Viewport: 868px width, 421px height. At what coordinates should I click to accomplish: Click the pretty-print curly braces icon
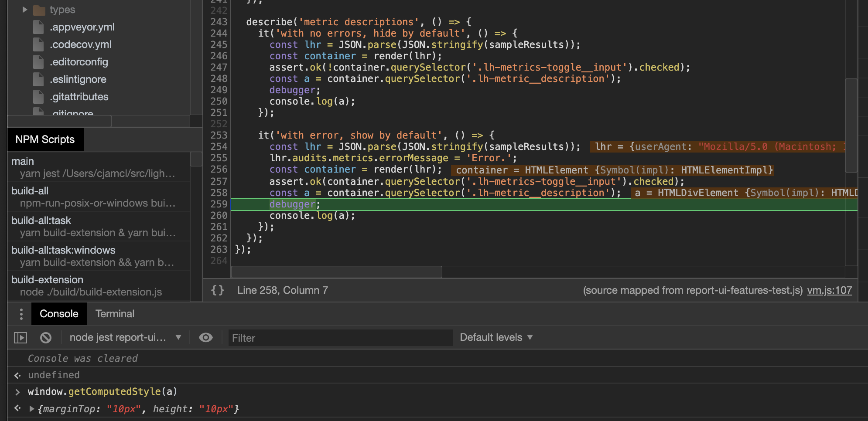218,290
